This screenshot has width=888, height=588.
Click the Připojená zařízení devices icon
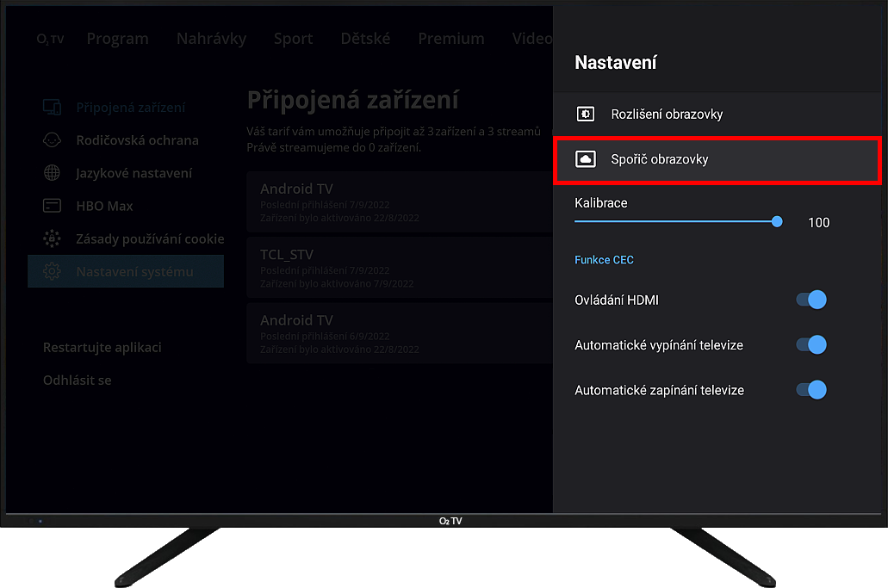point(52,108)
